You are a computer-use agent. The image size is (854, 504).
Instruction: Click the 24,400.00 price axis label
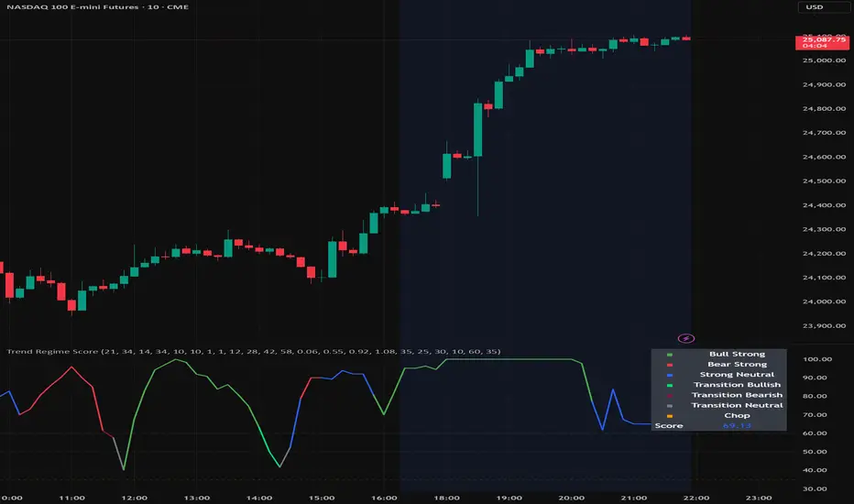(x=824, y=205)
